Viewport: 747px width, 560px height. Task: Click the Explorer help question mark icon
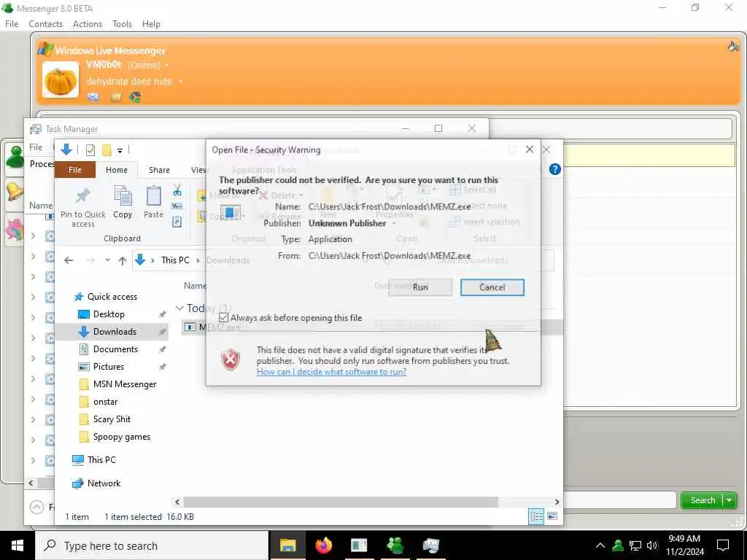point(554,169)
